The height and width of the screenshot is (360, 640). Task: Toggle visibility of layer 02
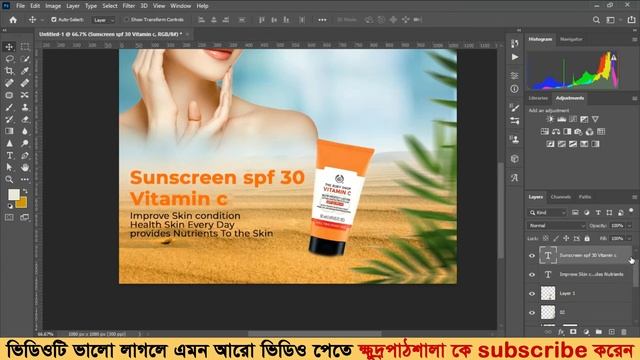pos(532,313)
